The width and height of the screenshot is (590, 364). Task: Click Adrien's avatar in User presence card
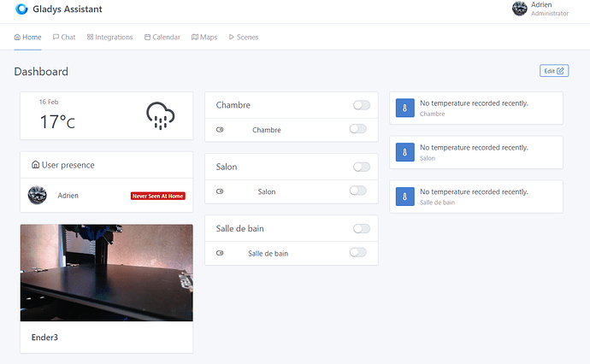(38, 195)
